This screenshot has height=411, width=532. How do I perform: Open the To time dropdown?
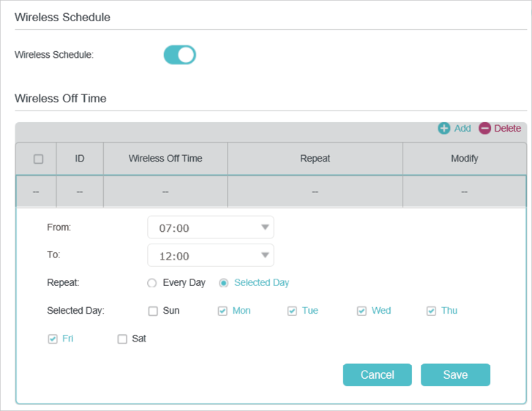pos(210,255)
